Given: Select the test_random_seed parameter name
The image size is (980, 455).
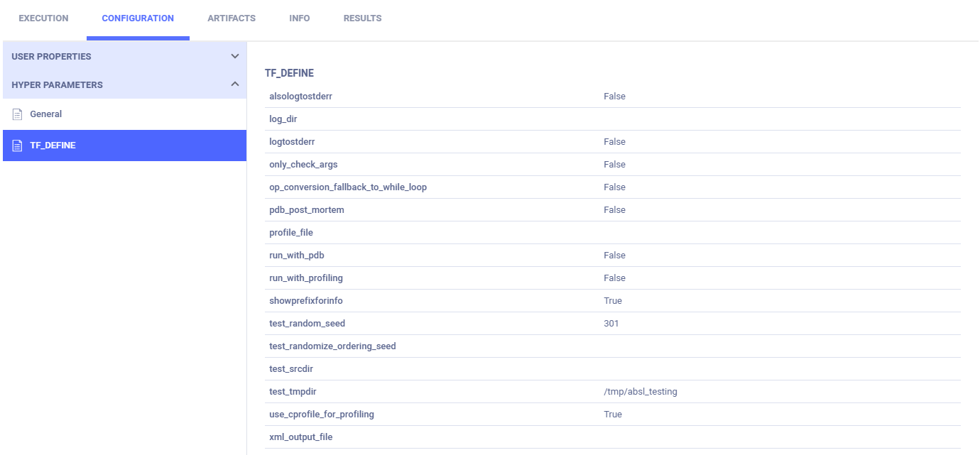Looking at the screenshot, I should pos(307,323).
